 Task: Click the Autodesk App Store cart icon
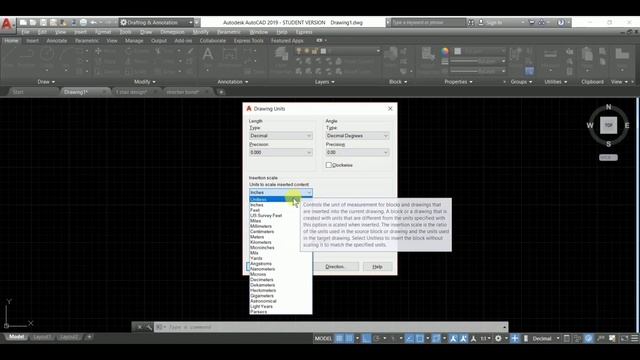[x=531, y=22]
